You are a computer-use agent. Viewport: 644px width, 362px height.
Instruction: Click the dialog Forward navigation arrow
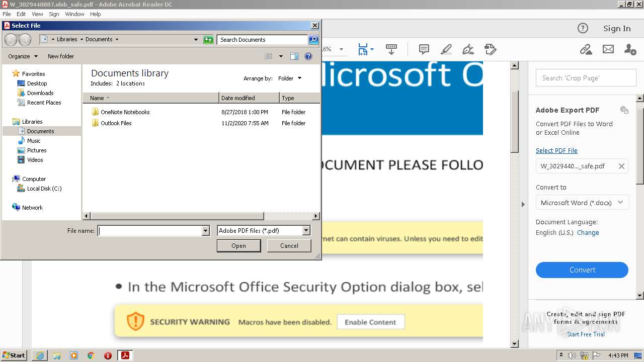(x=25, y=39)
